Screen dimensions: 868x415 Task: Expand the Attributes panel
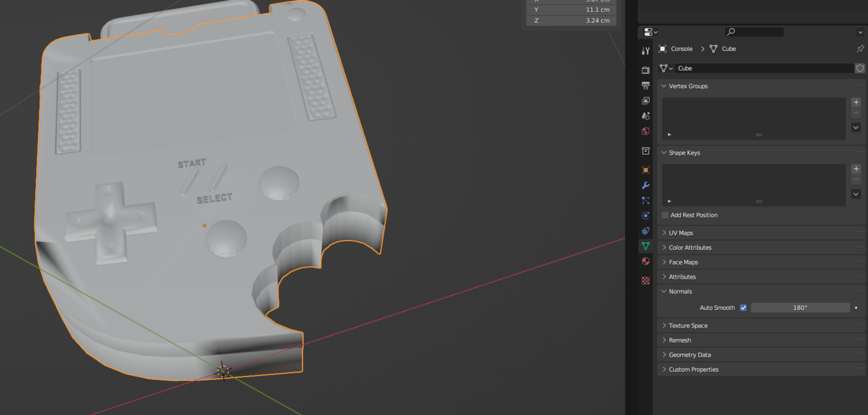664,277
